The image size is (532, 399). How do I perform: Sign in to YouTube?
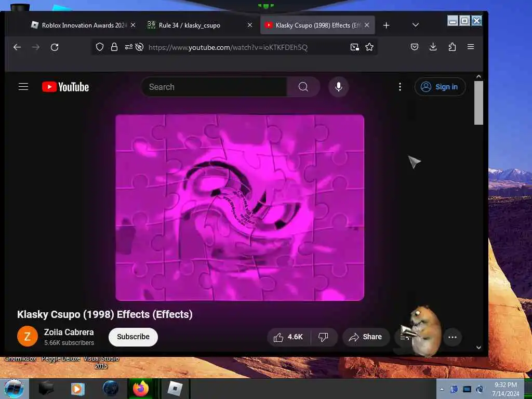[x=440, y=87]
